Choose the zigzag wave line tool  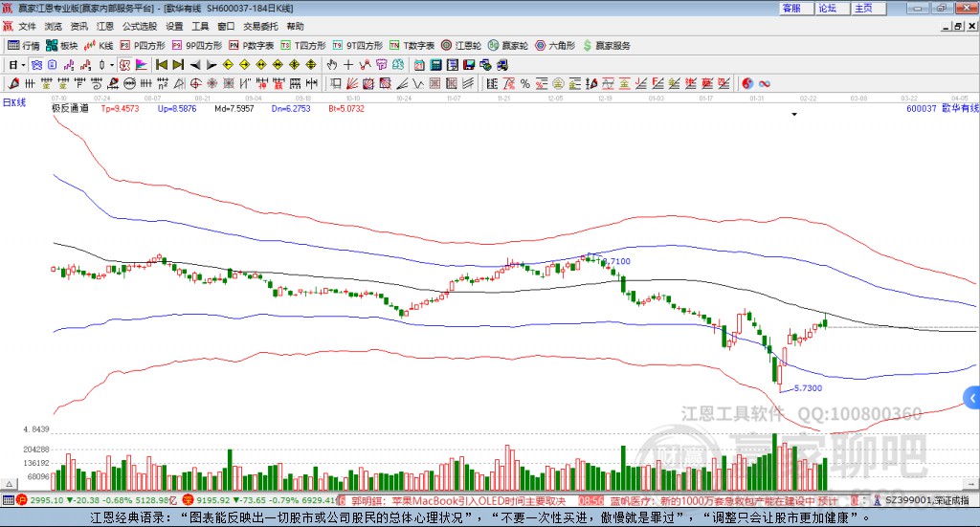417,83
